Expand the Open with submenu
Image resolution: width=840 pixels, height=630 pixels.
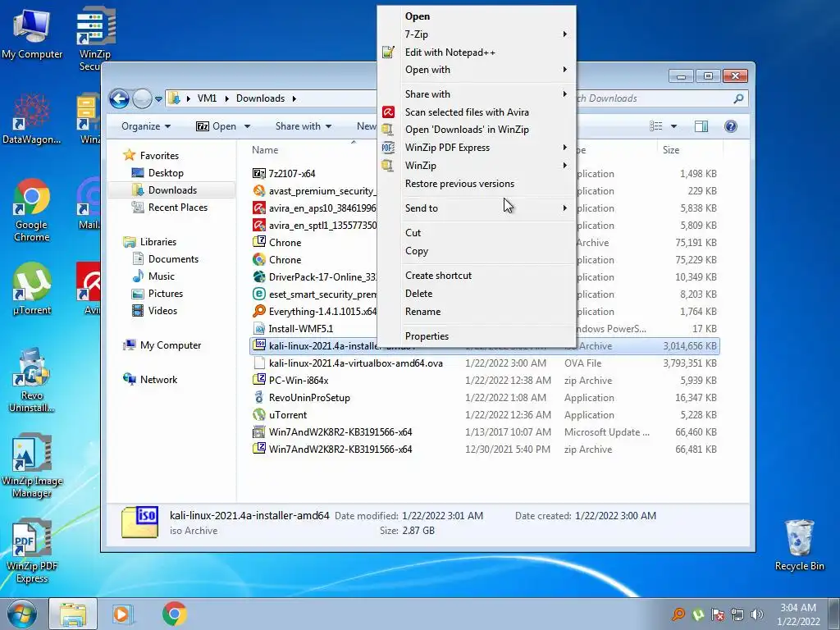coord(477,70)
